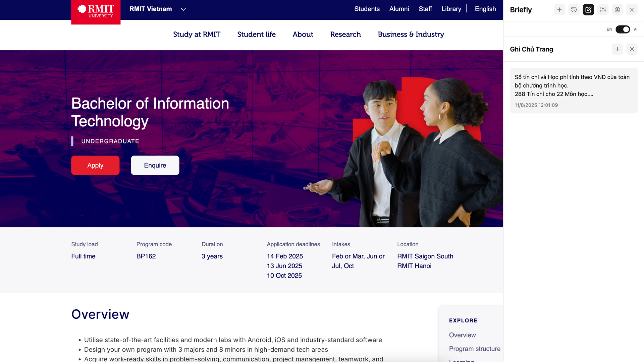Open the Briefly history clock icon
This screenshot has height=362, width=644.
tap(574, 10)
